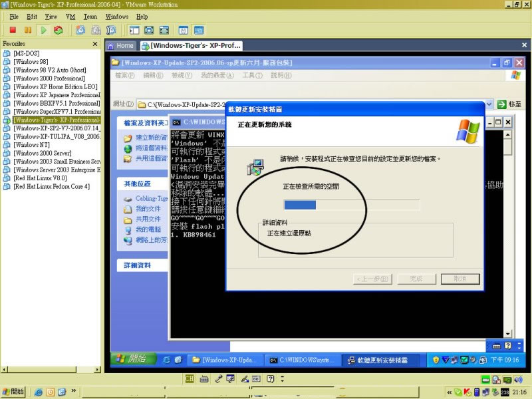Click the Revert to snapshot toolbar icon
The image size is (532, 399).
pyautogui.click(x=96, y=30)
